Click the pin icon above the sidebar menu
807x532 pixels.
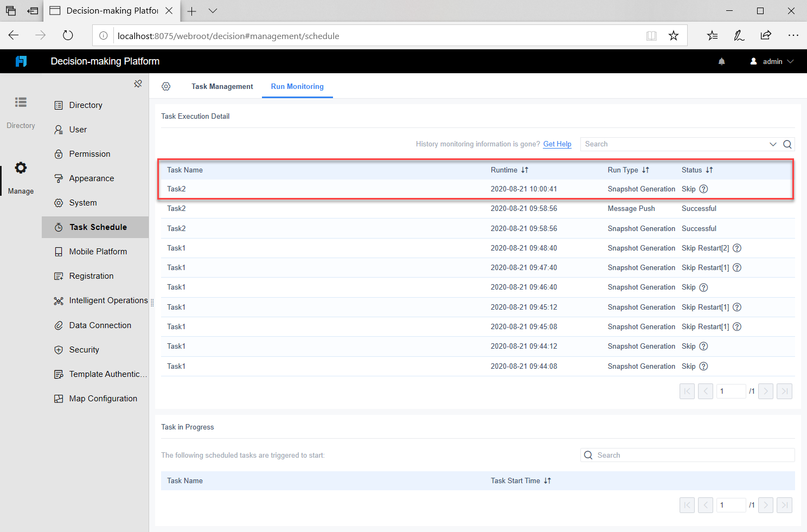pyautogui.click(x=138, y=84)
